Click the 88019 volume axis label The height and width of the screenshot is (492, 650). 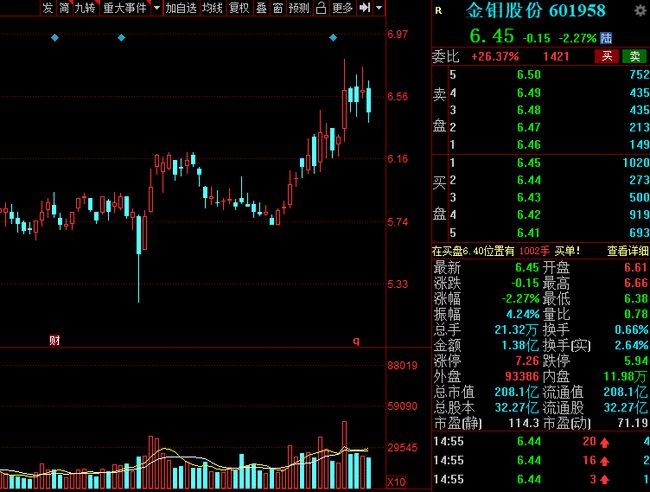[402, 366]
